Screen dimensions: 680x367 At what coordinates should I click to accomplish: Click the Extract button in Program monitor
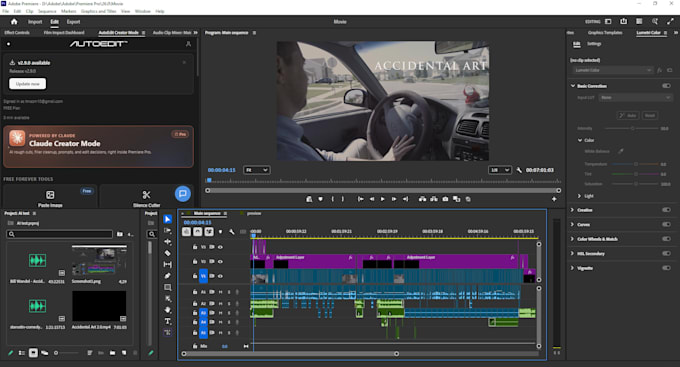[x=434, y=199]
